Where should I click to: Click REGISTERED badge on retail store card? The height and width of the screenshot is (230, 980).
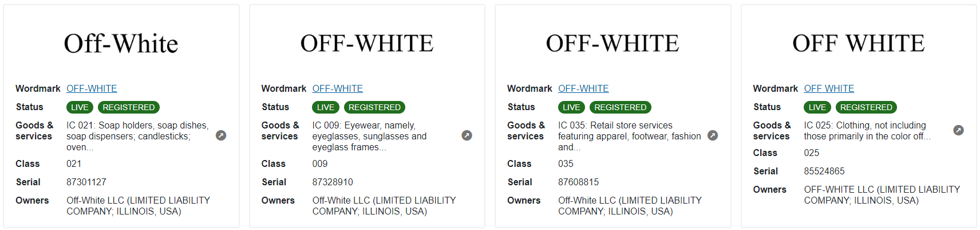click(621, 107)
